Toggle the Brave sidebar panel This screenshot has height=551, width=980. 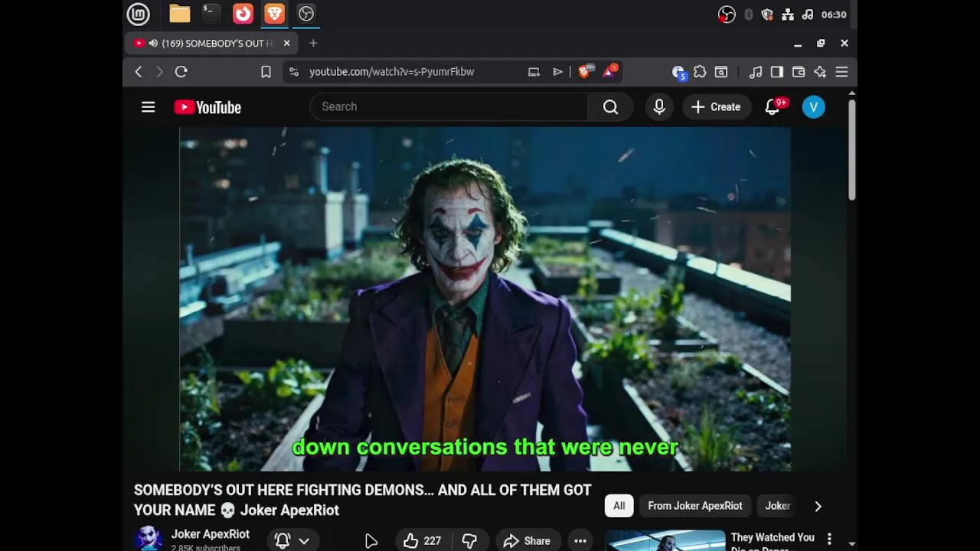777,72
